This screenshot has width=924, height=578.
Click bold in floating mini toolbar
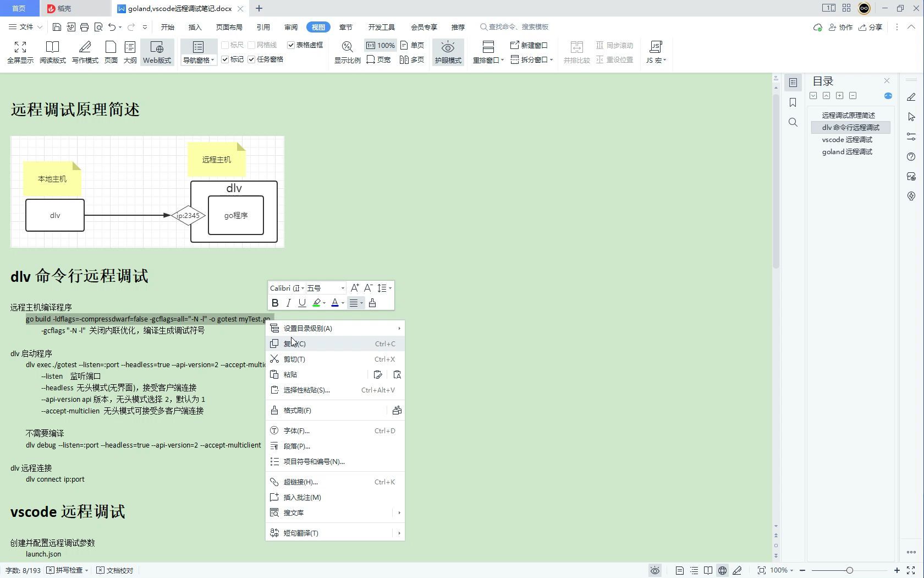coord(275,303)
